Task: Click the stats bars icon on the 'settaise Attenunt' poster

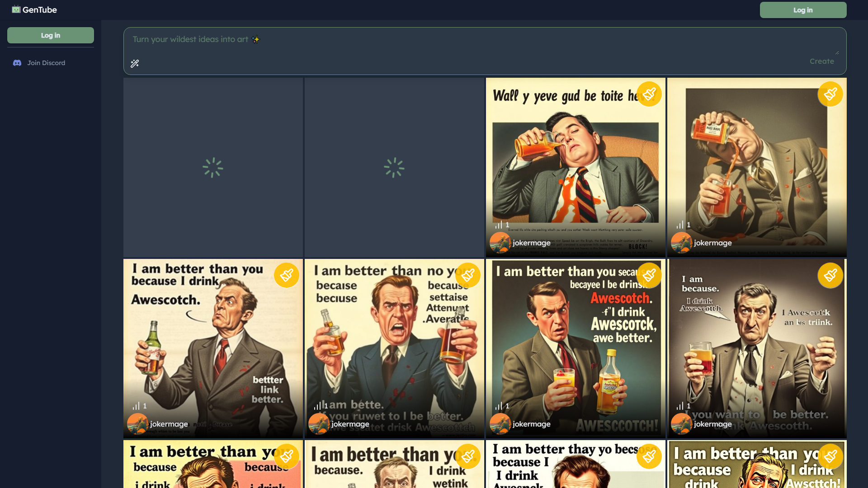Action: point(317,406)
